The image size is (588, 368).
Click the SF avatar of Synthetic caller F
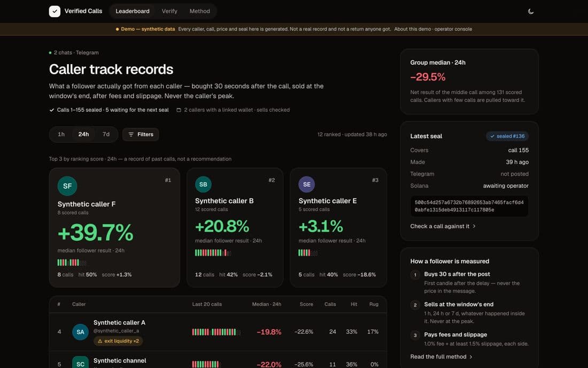coord(67,186)
